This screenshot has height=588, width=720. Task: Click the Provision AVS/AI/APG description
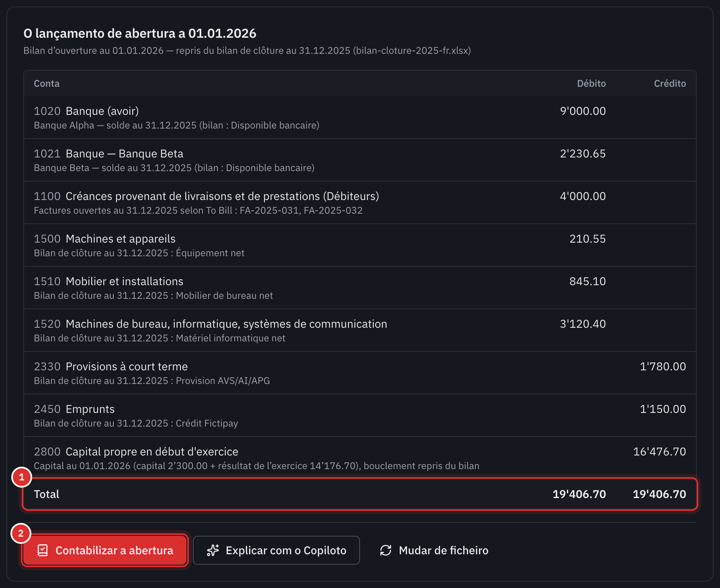(152, 381)
